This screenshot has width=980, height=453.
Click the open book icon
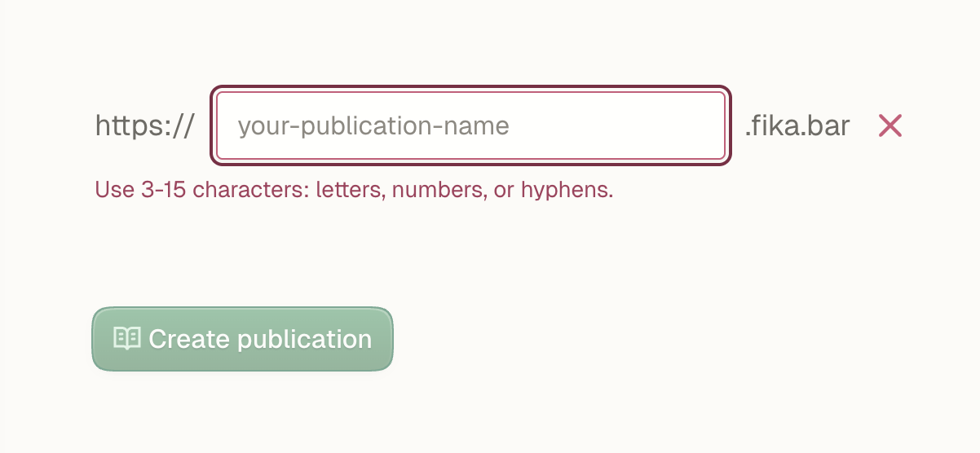(126, 338)
